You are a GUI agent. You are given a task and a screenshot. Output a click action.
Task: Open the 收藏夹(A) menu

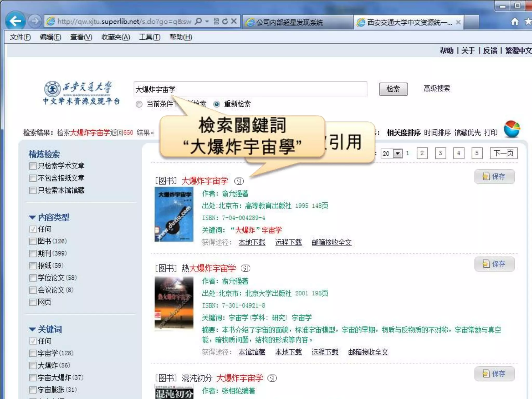(115, 37)
